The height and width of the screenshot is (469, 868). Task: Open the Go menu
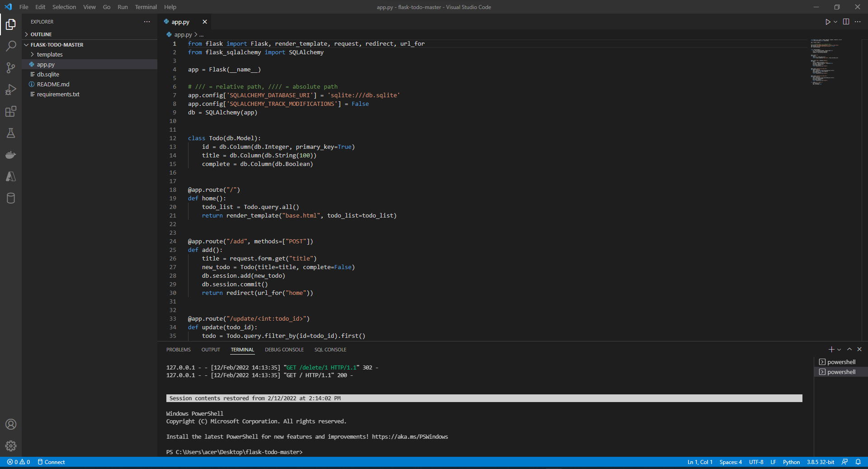tap(107, 7)
